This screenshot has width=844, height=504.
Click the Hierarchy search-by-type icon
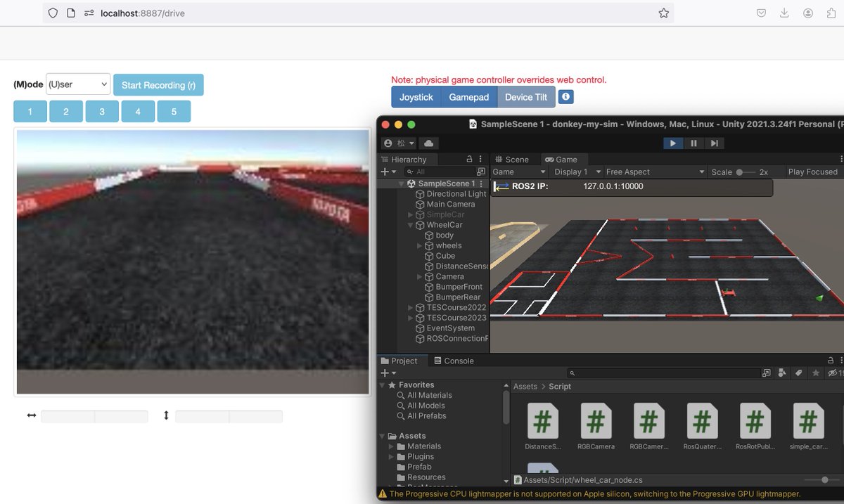point(481,172)
